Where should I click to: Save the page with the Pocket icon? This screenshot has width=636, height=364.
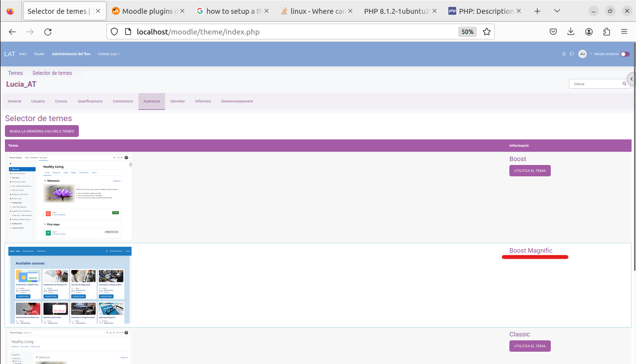(x=553, y=32)
